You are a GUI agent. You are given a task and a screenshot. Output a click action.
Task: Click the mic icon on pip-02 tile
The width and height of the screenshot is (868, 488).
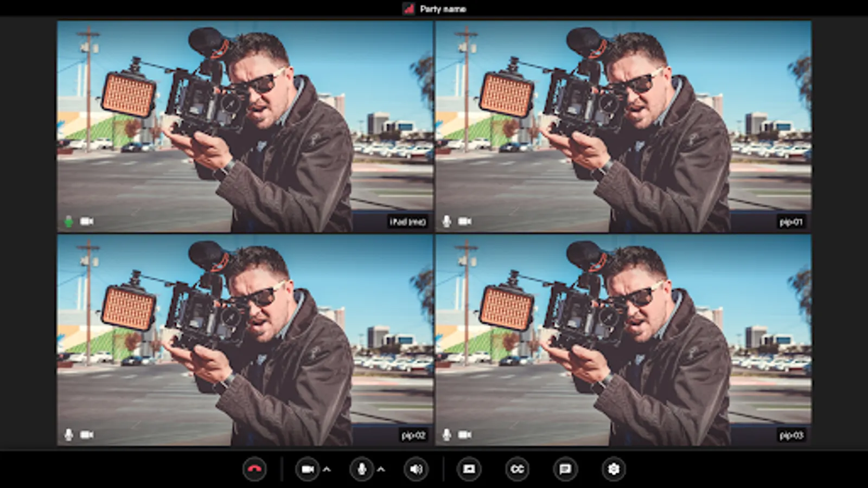coord(68,435)
